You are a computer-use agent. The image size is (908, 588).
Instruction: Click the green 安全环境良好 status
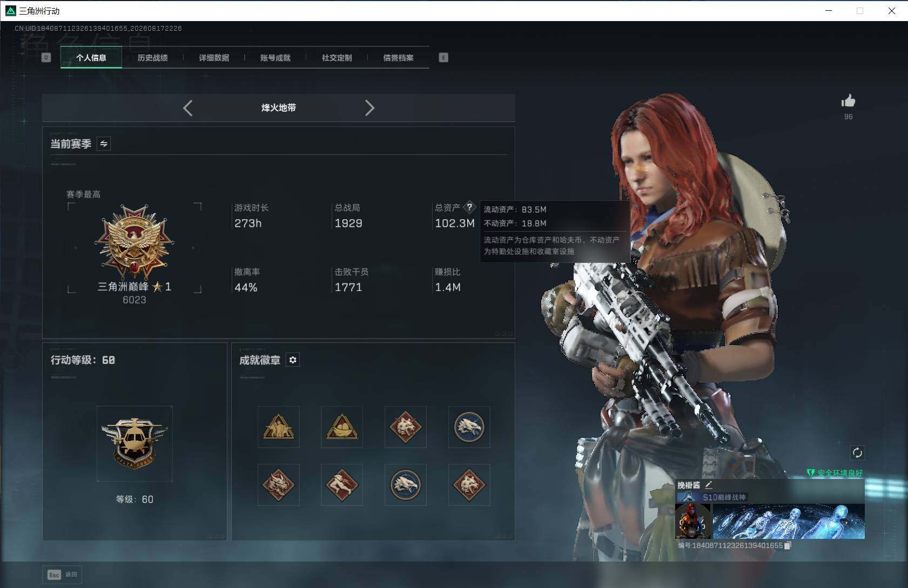click(x=835, y=473)
